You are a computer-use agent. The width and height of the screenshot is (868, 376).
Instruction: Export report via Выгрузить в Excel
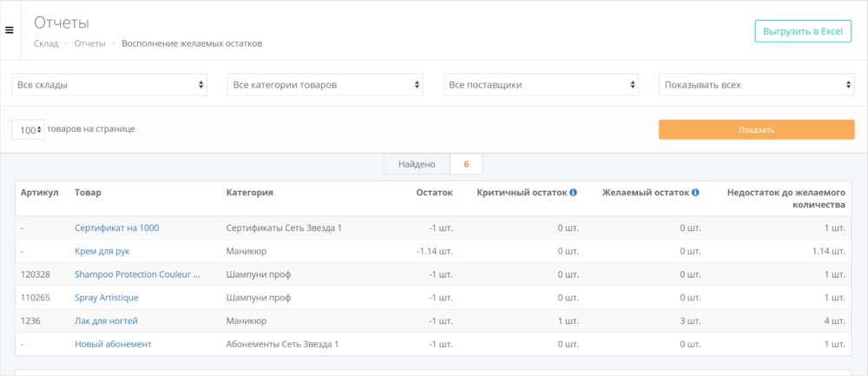point(803,31)
